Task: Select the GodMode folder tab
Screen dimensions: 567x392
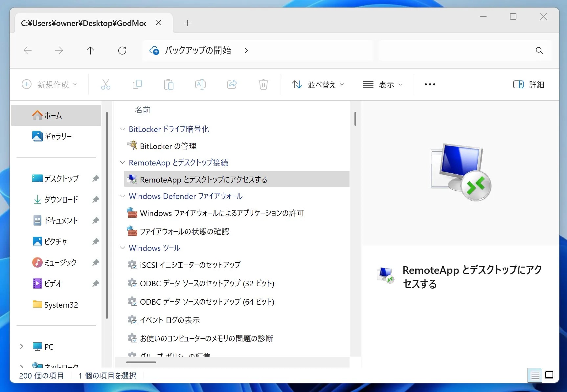Action: 83,23
